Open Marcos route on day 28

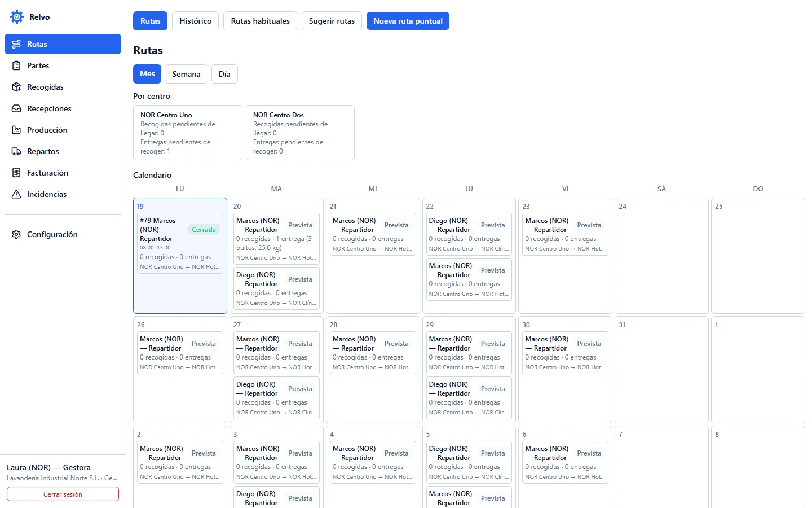pos(373,353)
